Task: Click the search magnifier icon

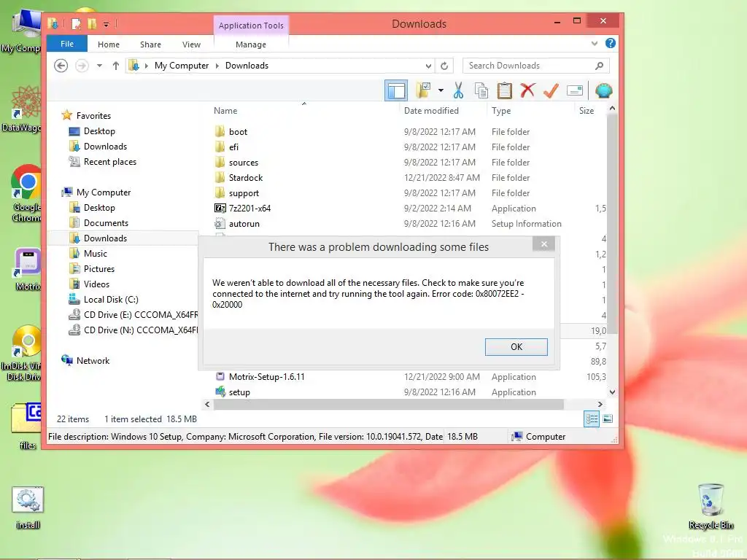Action: tap(600, 66)
